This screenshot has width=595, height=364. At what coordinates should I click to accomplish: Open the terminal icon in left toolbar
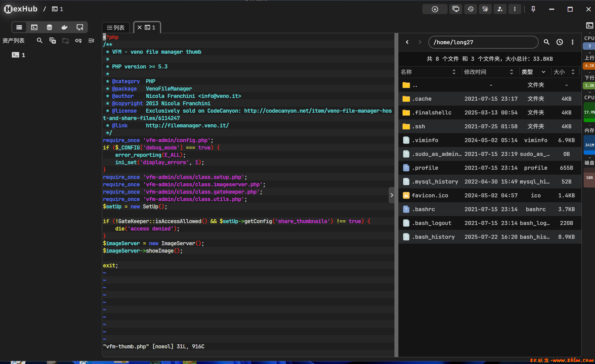pos(34,27)
